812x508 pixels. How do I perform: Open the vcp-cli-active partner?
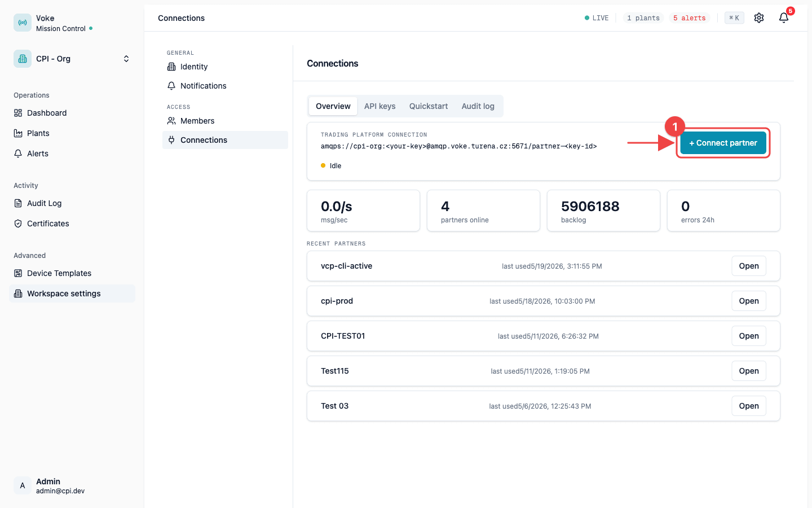(749, 266)
